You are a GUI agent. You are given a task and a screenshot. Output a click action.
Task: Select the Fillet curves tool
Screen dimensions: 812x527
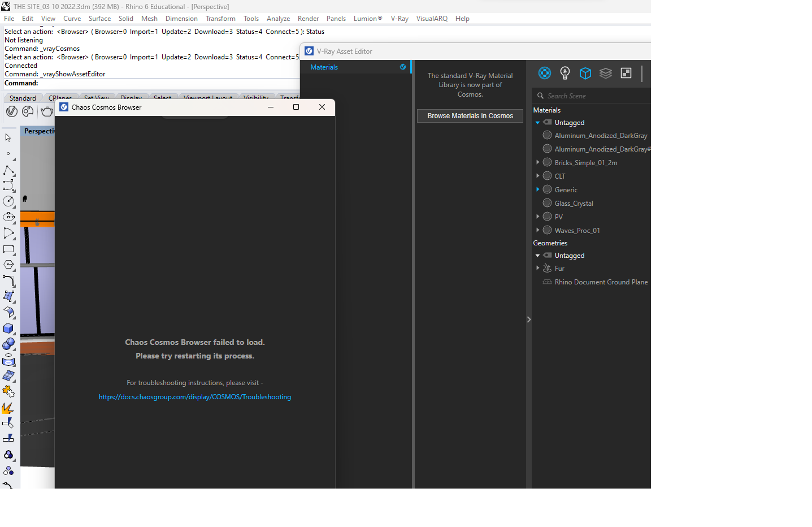pyautogui.click(x=8, y=280)
